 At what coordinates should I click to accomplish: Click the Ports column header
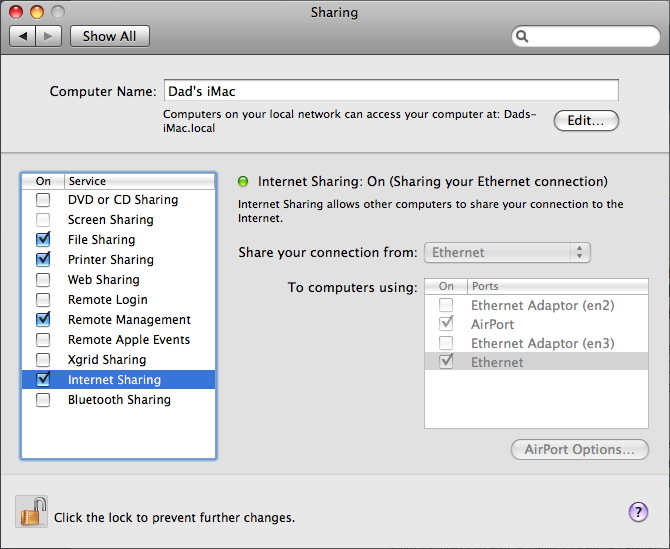[x=558, y=286]
